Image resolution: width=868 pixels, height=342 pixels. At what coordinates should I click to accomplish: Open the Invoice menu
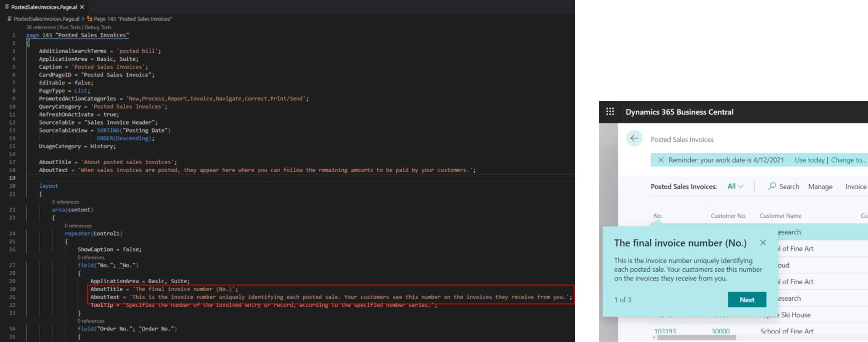click(x=855, y=187)
